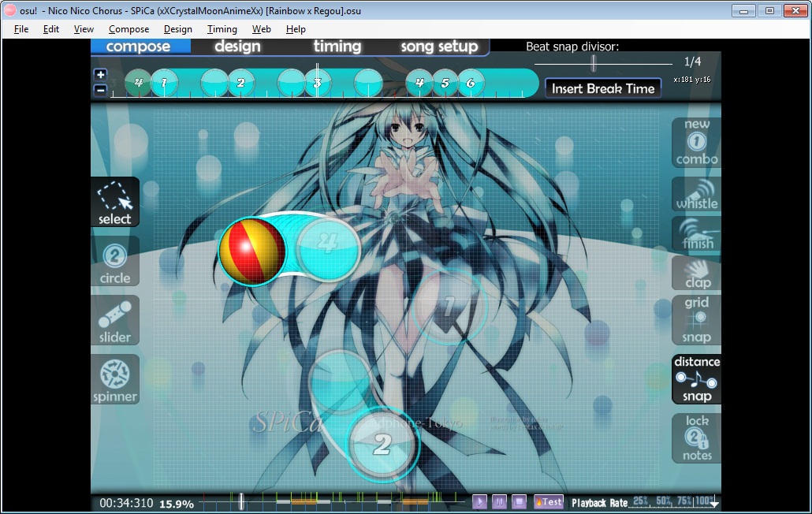Pick the slider tool
Image resolution: width=812 pixels, height=514 pixels.
coord(115,320)
